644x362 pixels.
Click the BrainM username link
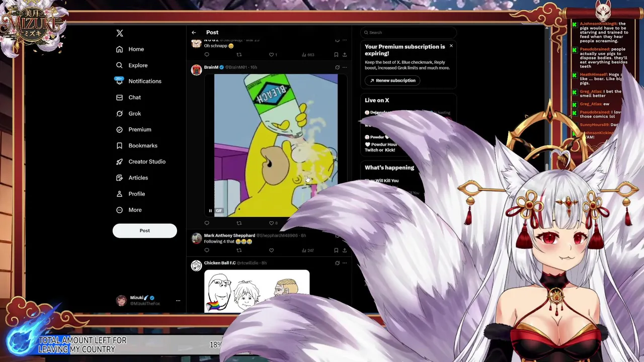[x=211, y=67]
